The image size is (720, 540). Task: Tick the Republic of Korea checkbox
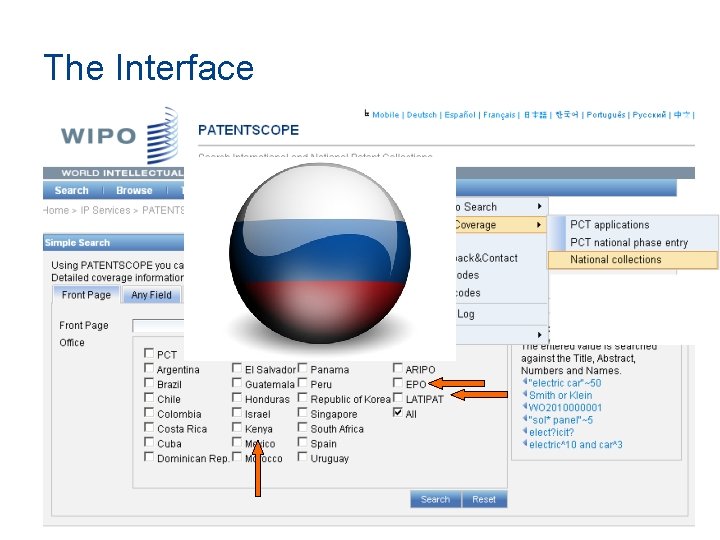[303, 398]
